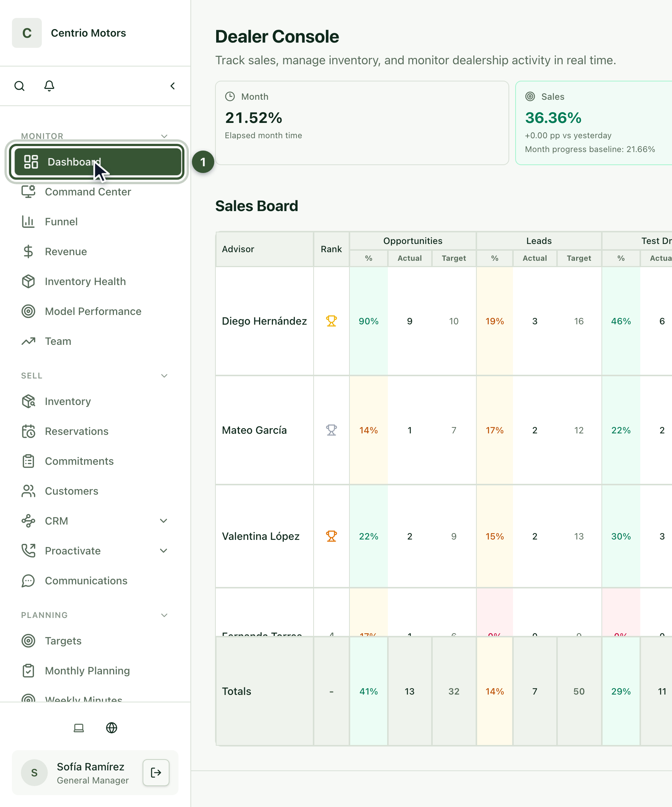
Task: Select the Mateo García advisor name
Action: (254, 430)
